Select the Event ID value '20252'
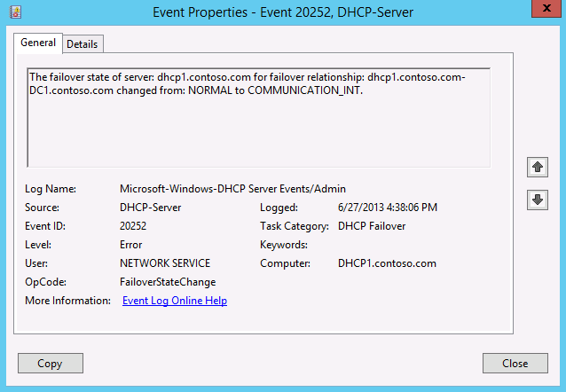This screenshot has width=566, height=392. click(133, 226)
